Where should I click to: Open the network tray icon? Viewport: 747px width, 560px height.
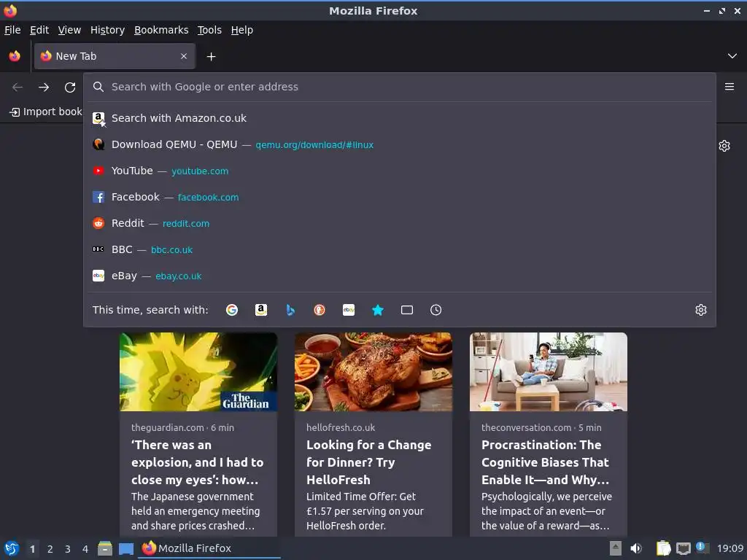683,548
